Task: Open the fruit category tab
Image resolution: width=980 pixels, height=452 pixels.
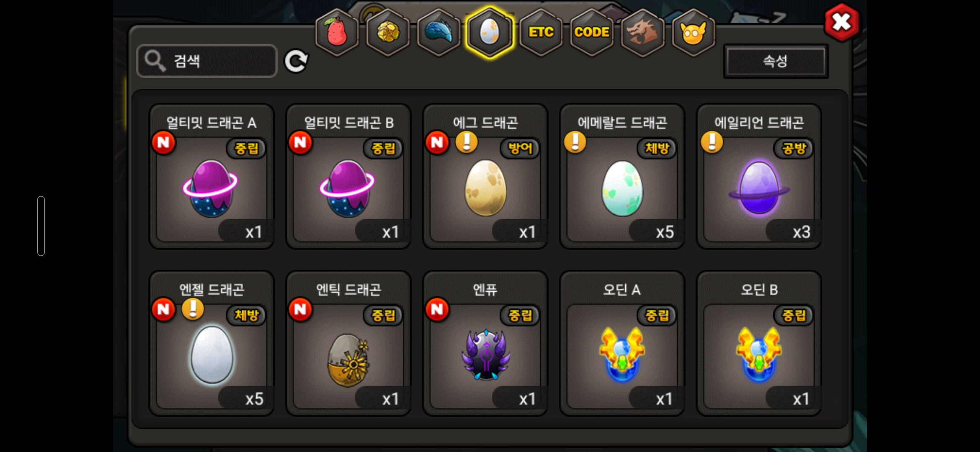Action: tap(337, 32)
